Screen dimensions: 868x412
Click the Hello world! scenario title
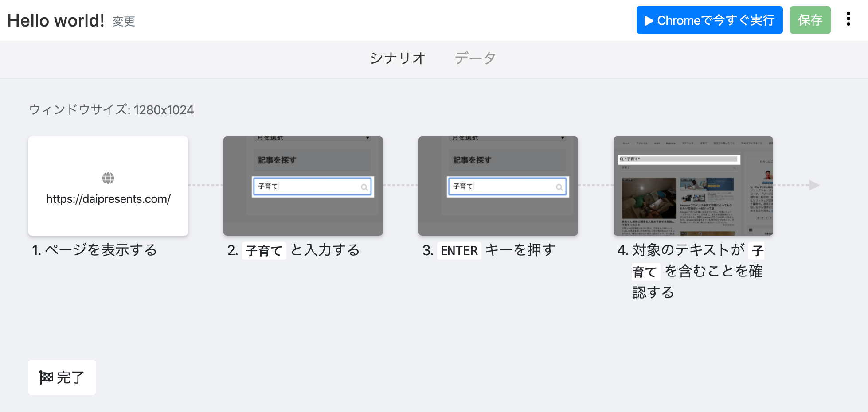(56, 21)
